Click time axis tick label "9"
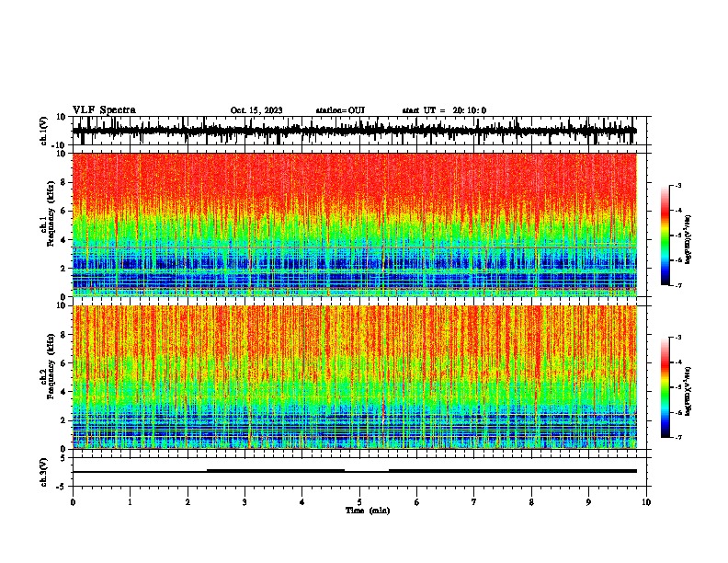The height and width of the screenshot is (563, 728). [588, 502]
